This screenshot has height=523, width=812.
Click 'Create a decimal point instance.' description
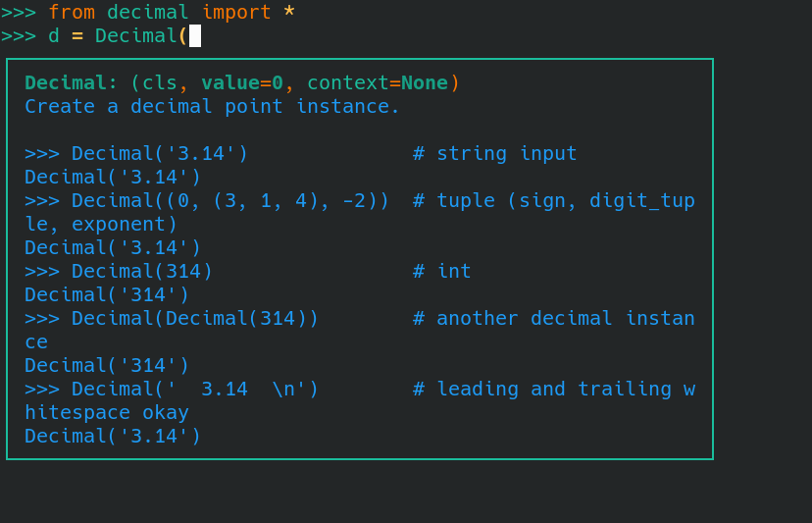212,107
